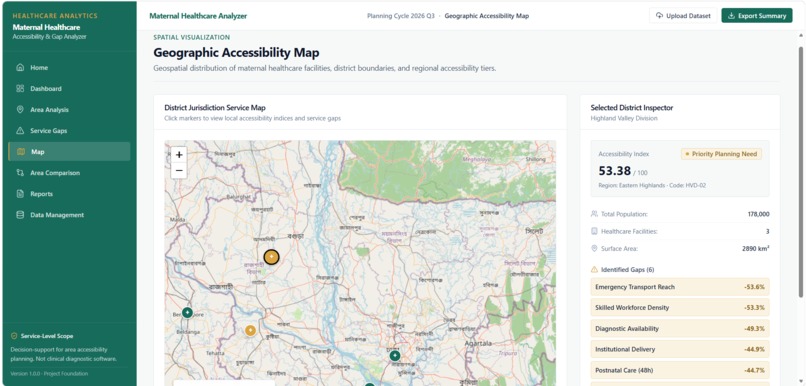The width and height of the screenshot is (806, 386).
Task: Click the Service Gaps warning icon
Action: (x=20, y=131)
